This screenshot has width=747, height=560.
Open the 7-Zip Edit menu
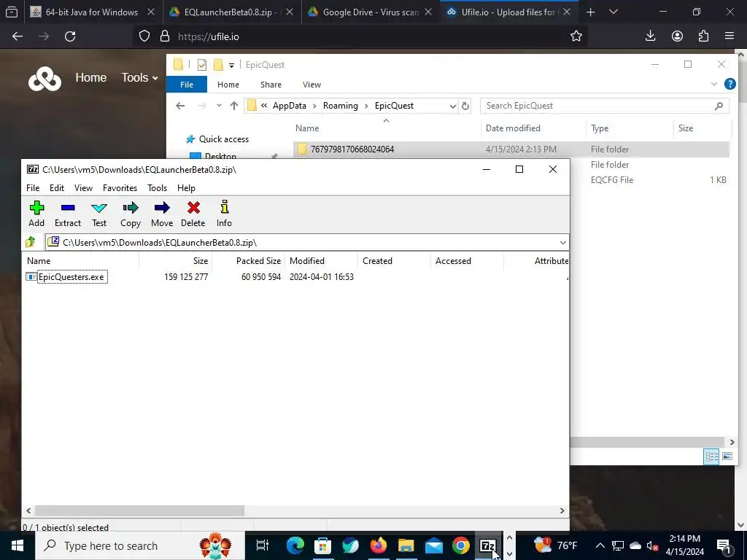coord(57,188)
